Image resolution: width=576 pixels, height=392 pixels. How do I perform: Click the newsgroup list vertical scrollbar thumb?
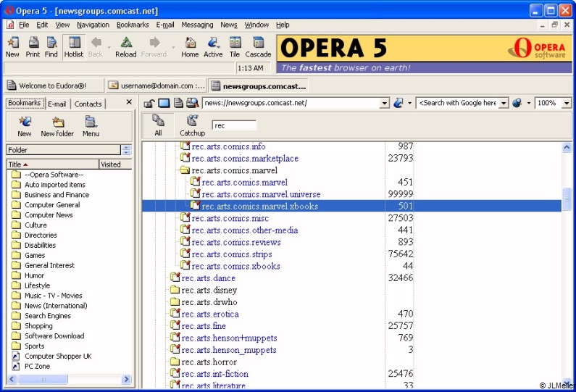(x=567, y=199)
